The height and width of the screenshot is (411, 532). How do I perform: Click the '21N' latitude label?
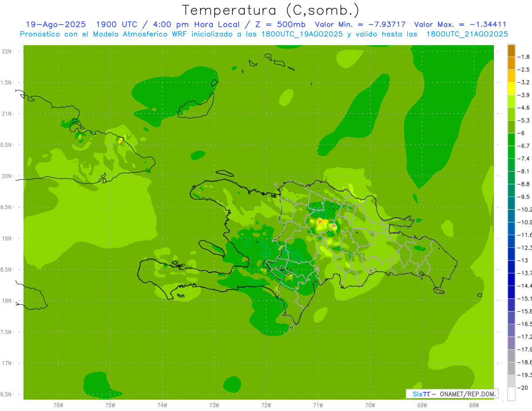(x=7, y=114)
